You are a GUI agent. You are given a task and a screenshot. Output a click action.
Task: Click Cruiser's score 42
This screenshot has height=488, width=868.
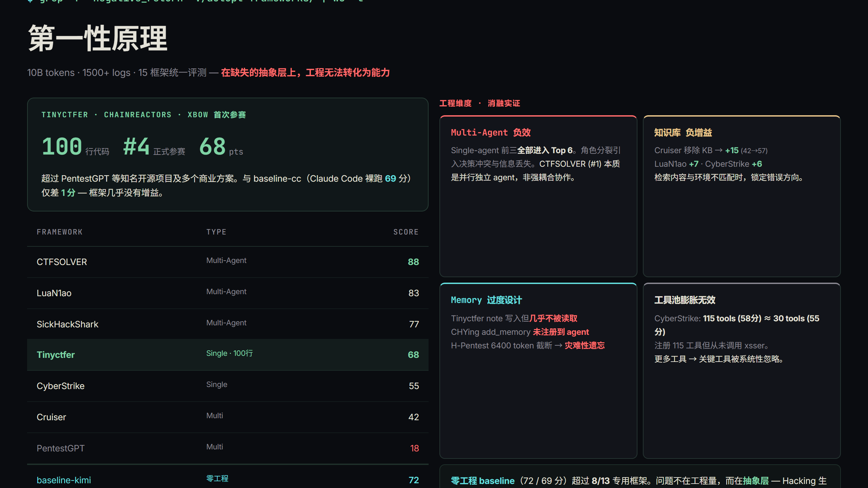click(414, 417)
